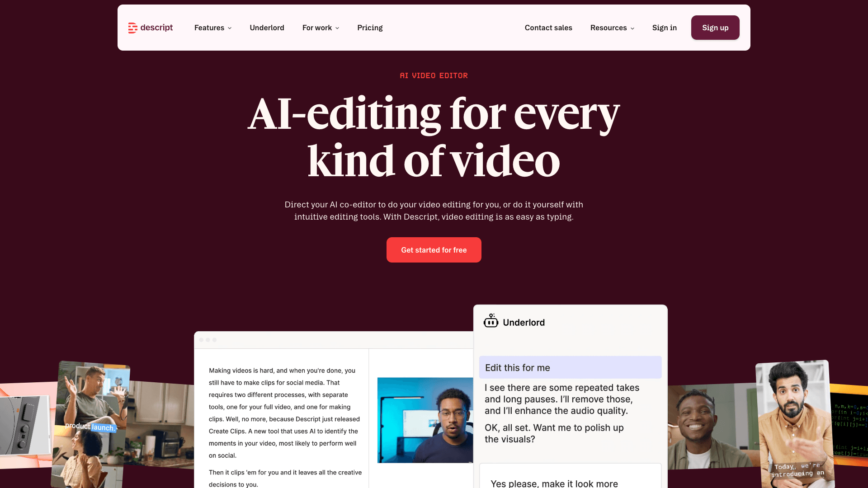Expand the Features dropdown

[212, 28]
